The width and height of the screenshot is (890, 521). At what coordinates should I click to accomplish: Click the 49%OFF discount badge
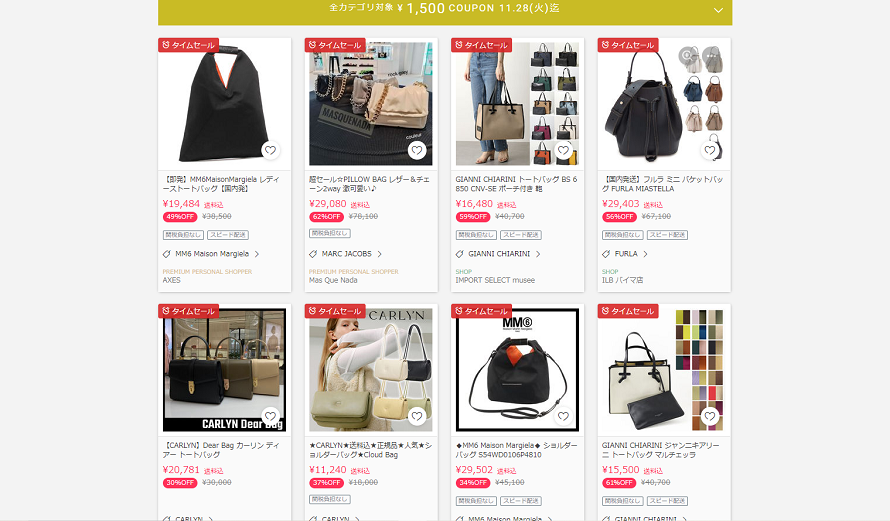[x=180, y=217]
